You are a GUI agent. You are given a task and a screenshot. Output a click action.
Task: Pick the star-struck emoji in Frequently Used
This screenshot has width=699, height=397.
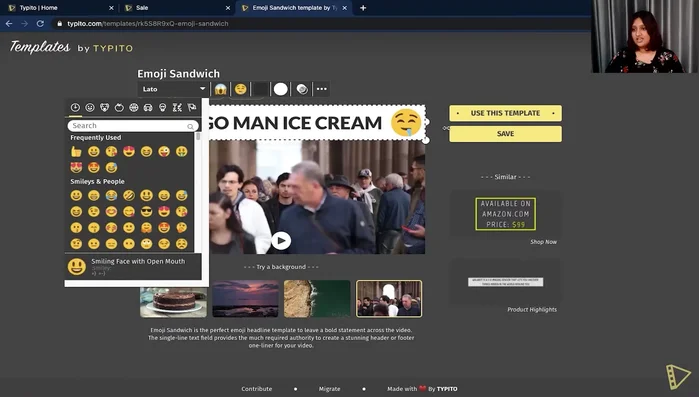pos(94,168)
